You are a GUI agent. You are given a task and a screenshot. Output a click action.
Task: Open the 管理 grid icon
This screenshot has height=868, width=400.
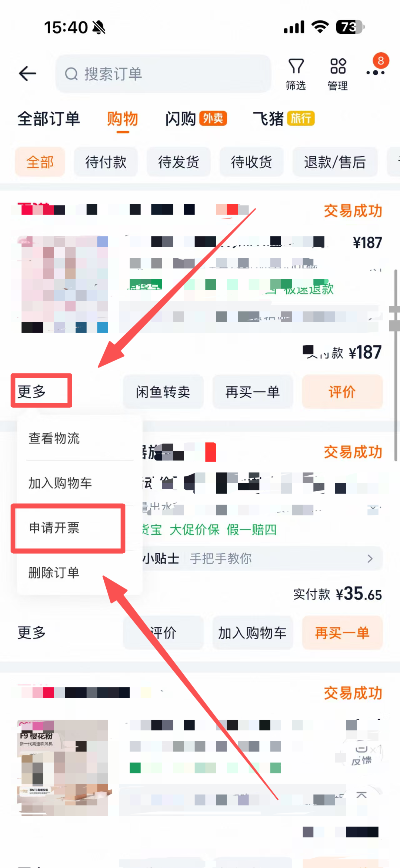[x=338, y=74]
